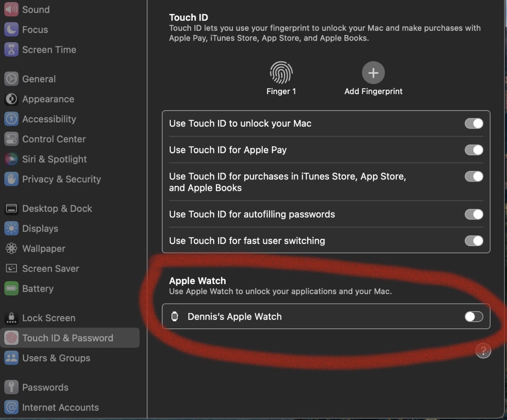
Task: Open the help question mark button
Action: [483, 350]
